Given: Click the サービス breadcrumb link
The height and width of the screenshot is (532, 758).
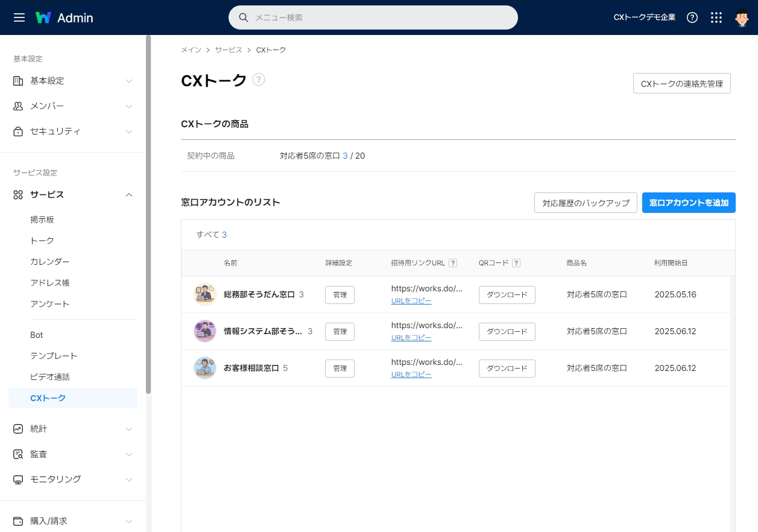Looking at the screenshot, I should pos(229,50).
